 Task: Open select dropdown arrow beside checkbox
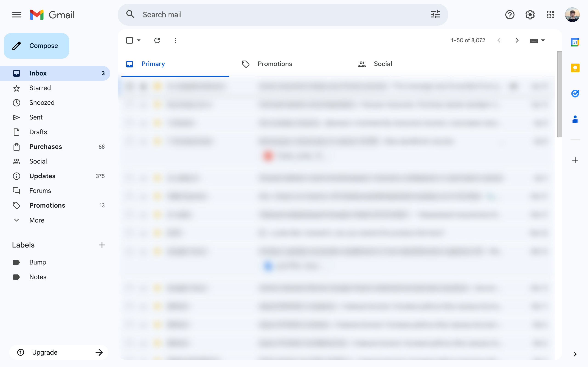pyautogui.click(x=139, y=40)
